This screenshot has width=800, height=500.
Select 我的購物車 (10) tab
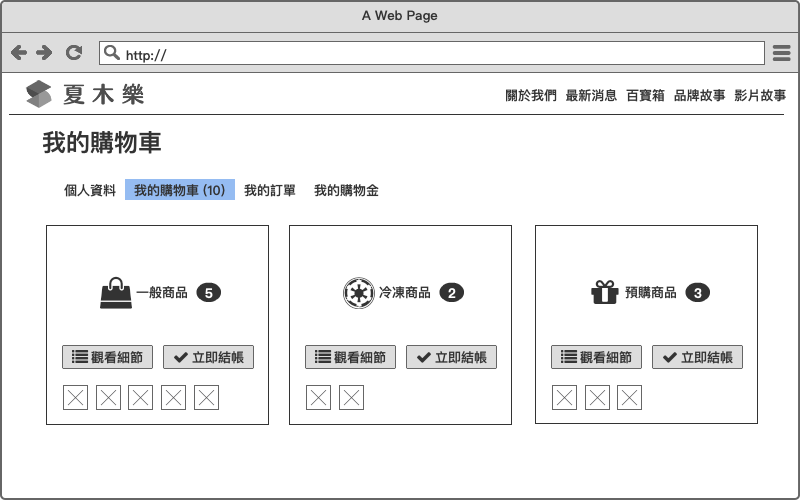pyautogui.click(x=180, y=190)
